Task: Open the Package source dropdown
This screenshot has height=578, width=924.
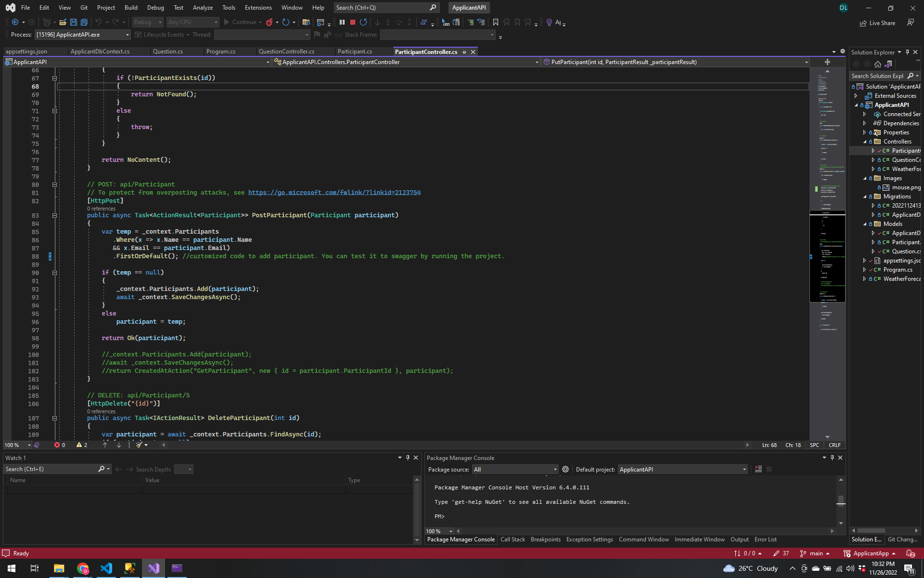Action: (x=555, y=469)
